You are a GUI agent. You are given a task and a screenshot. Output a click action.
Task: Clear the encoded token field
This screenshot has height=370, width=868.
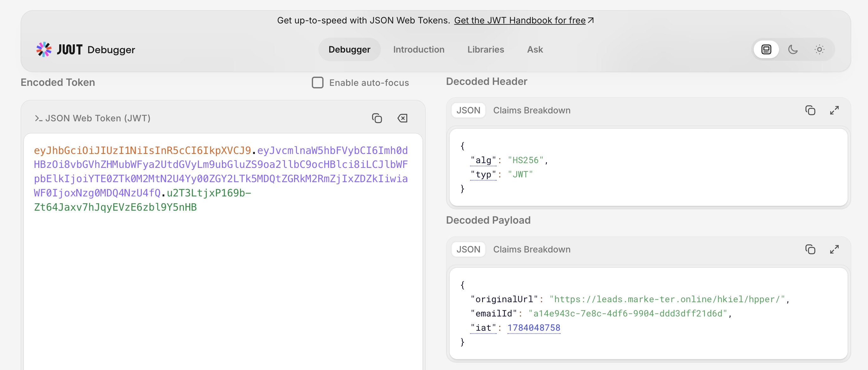pos(402,118)
